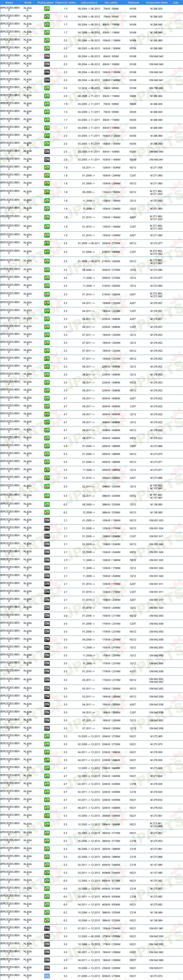Click engine capacity value 0.0
183x980 pixels.
pyautogui.click(x=65, y=88)
